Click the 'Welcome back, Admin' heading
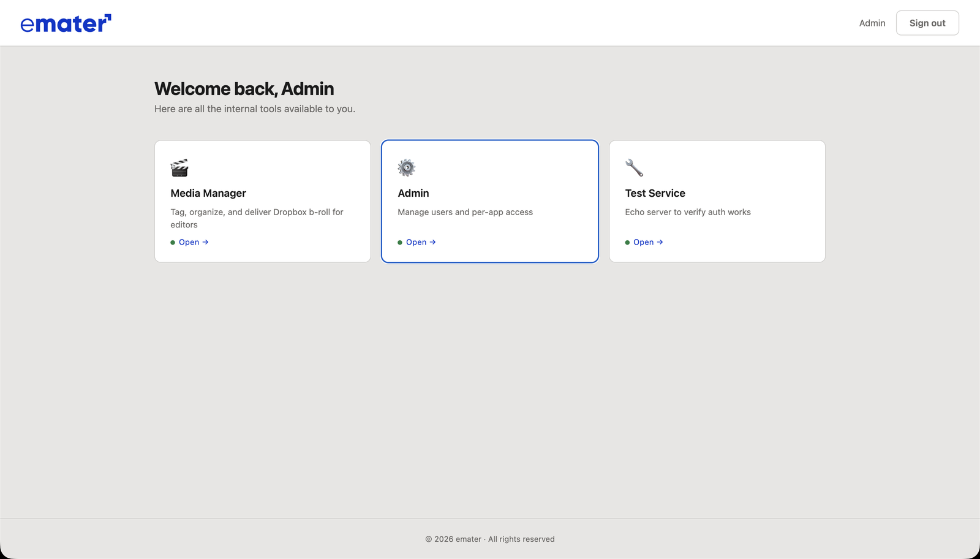The image size is (980, 559). 244,89
